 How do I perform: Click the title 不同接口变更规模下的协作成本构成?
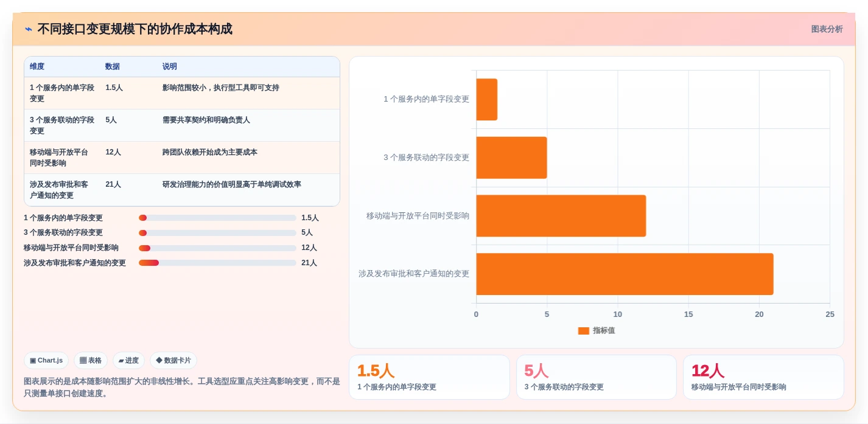coord(135,29)
